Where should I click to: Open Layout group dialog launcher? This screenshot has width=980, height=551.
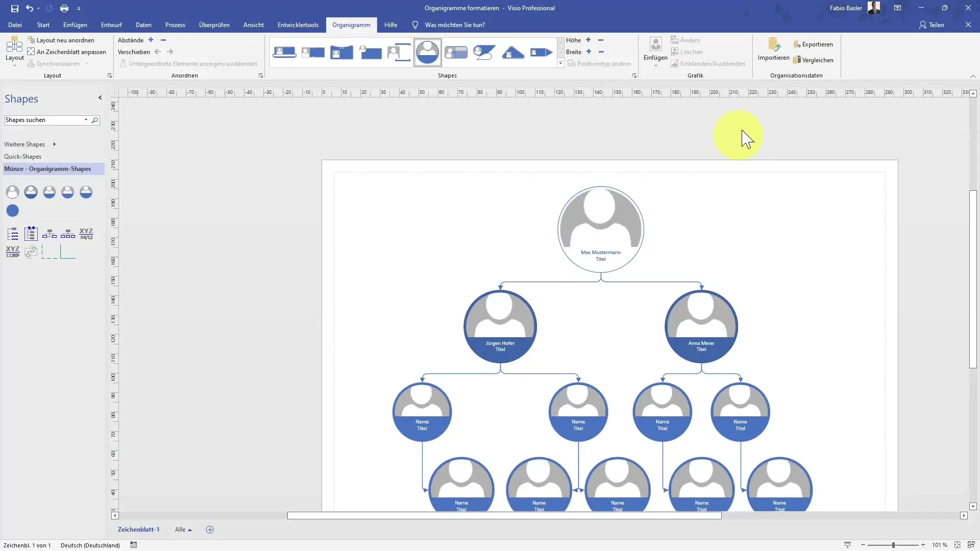[109, 76]
